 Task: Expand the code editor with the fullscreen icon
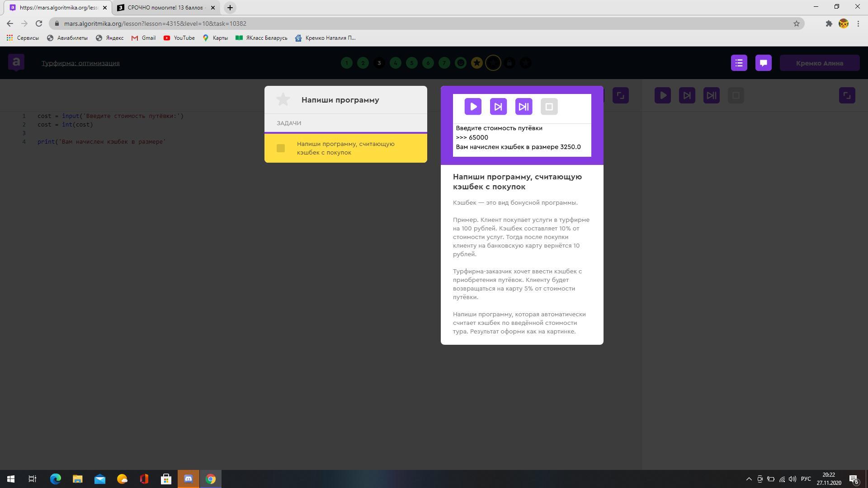tap(620, 95)
